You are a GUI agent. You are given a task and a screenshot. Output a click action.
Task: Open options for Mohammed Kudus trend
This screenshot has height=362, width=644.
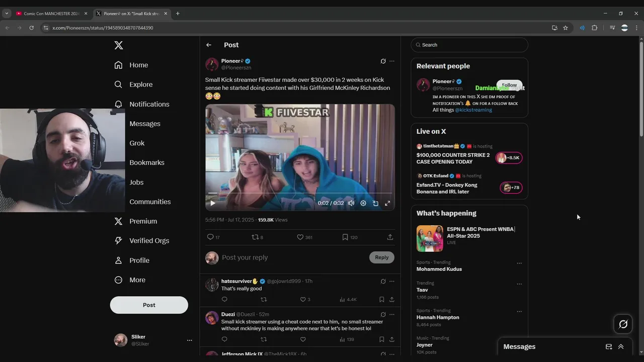tap(519, 263)
